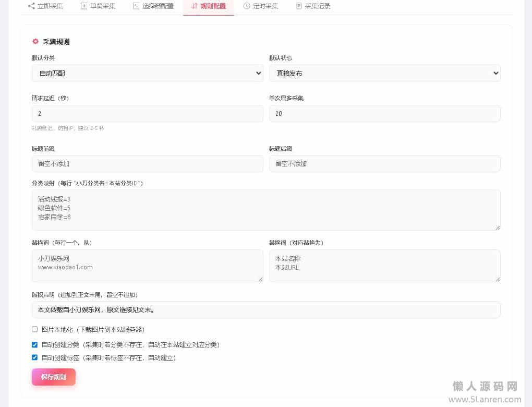Click the selector icon beside 选择器配置

[x=136, y=6]
